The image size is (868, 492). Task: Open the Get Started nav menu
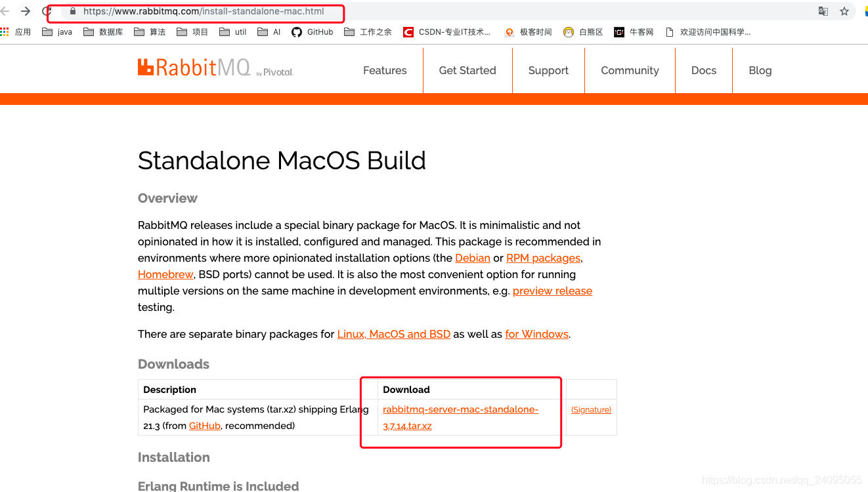tap(467, 70)
